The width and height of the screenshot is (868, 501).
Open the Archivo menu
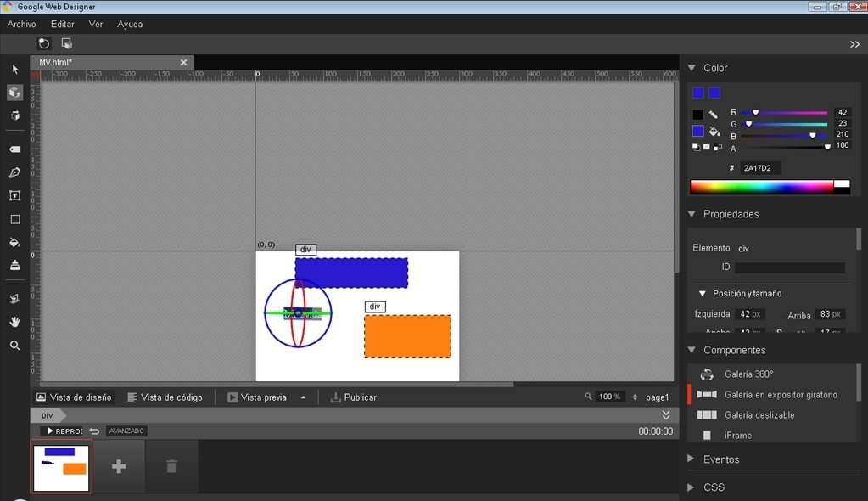click(x=21, y=24)
